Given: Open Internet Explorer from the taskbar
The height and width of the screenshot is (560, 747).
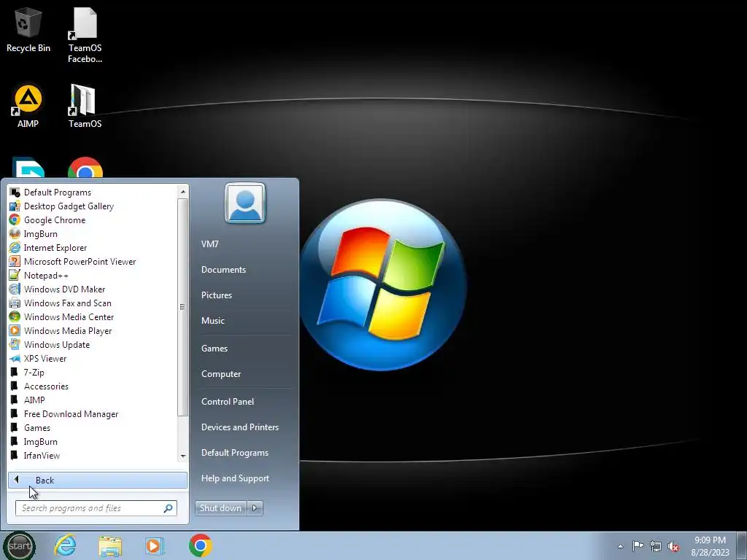Looking at the screenshot, I should (65, 545).
